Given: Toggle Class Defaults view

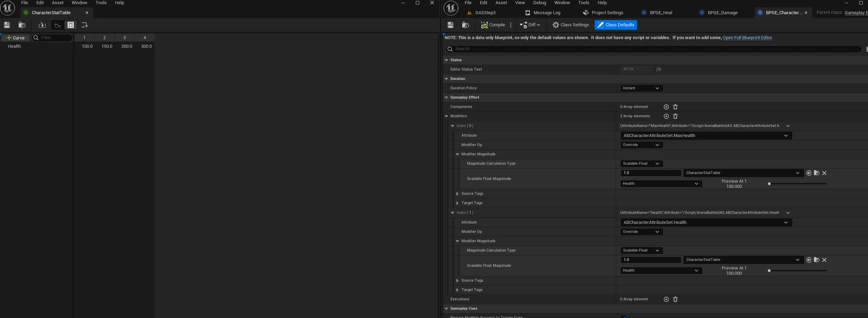Looking at the screenshot, I should point(616,25).
